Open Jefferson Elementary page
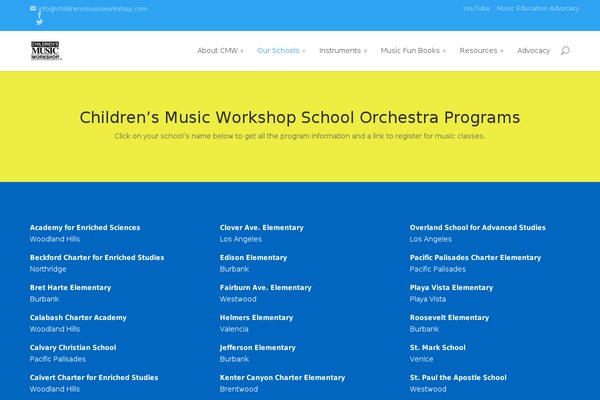This screenshot has height=400, width=600. pyautogui.click(x=258, y=348)
